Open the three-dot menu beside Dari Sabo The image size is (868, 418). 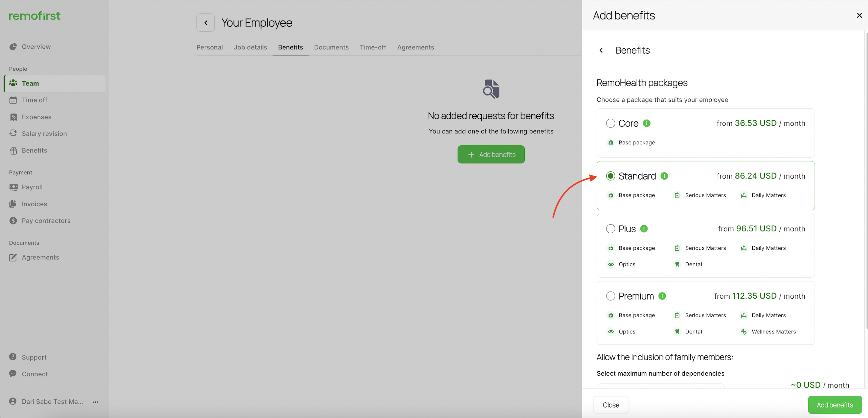click(x=95, y=402)
